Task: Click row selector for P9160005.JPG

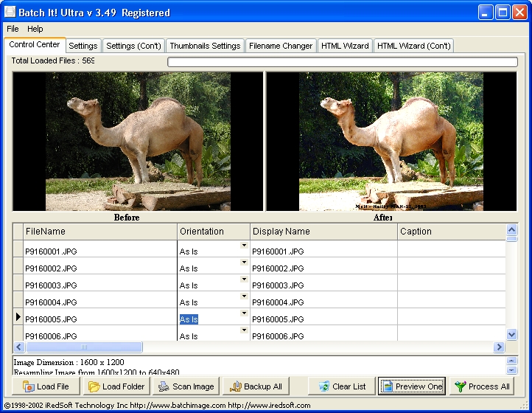Action: click(18, 317)
